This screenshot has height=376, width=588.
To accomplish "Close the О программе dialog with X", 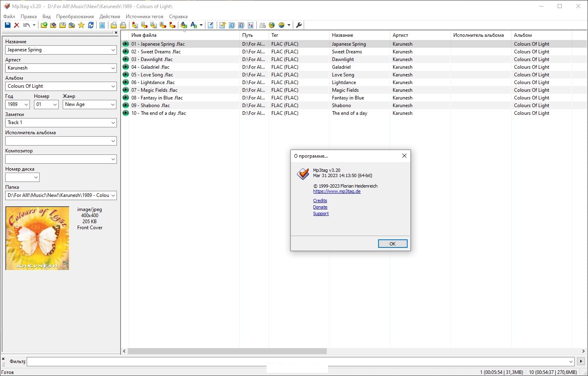I will point(404,156).
